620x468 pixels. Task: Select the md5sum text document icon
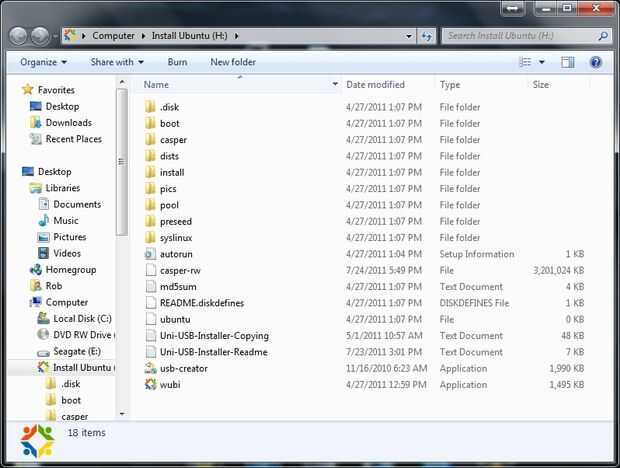click(150, 287)
